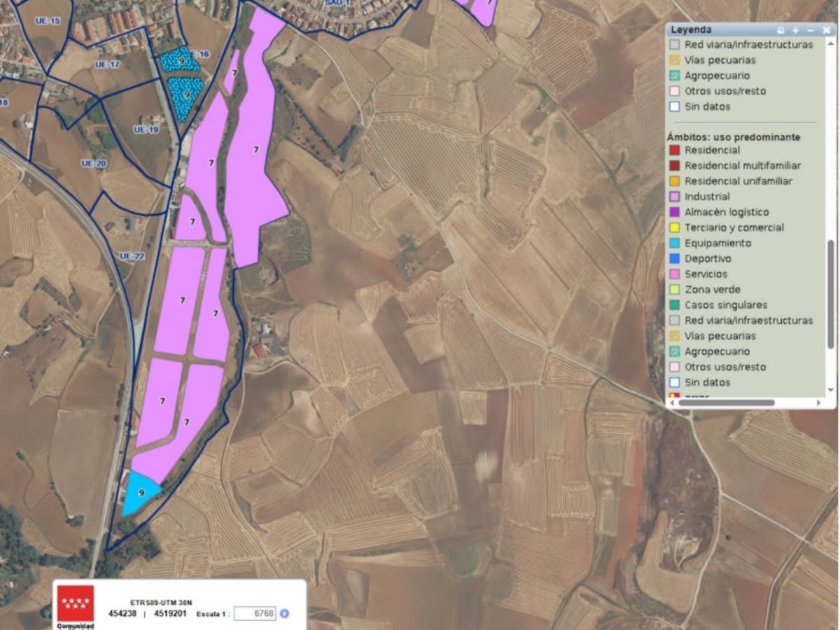Click the Equipamiento legend swatch
Viewport: 840px width, 630px height.
pos(674,243)
